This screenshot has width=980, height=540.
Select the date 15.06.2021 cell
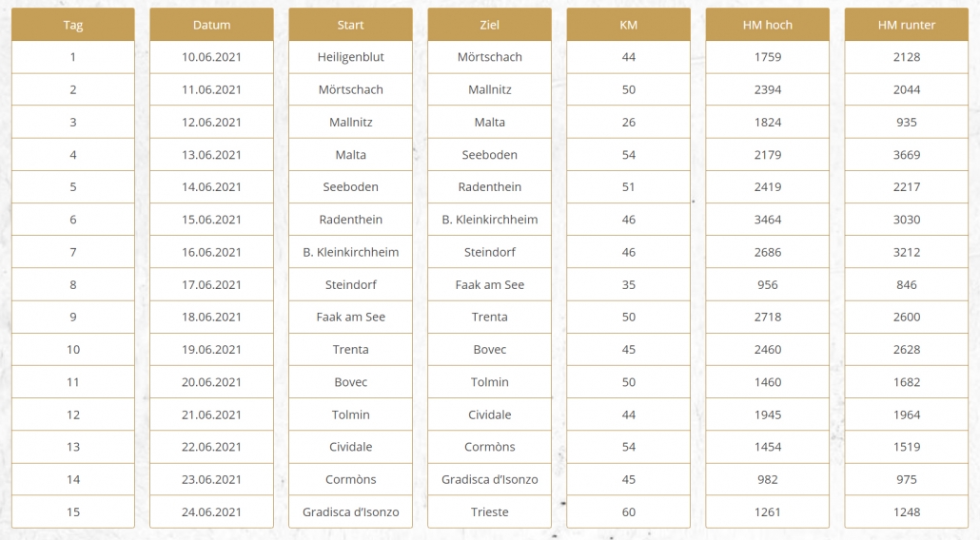point(212,220)
